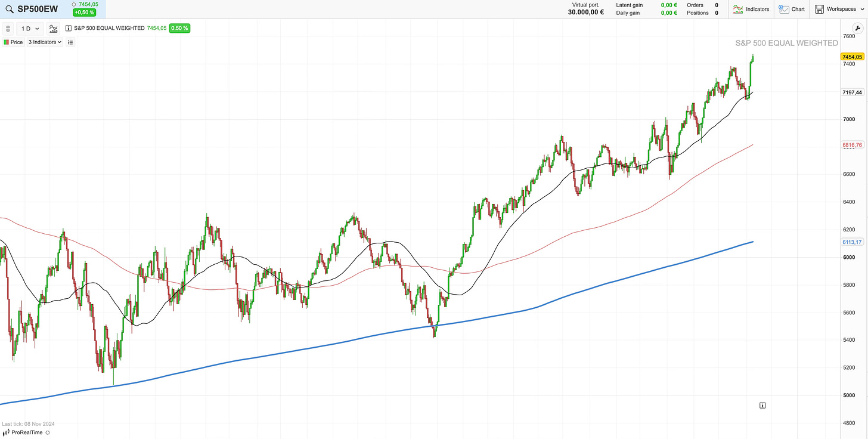Open the list icon beside 3 Indicators
Image resolution: width=868 pixels, height=439 pixels.
[70, 42]
